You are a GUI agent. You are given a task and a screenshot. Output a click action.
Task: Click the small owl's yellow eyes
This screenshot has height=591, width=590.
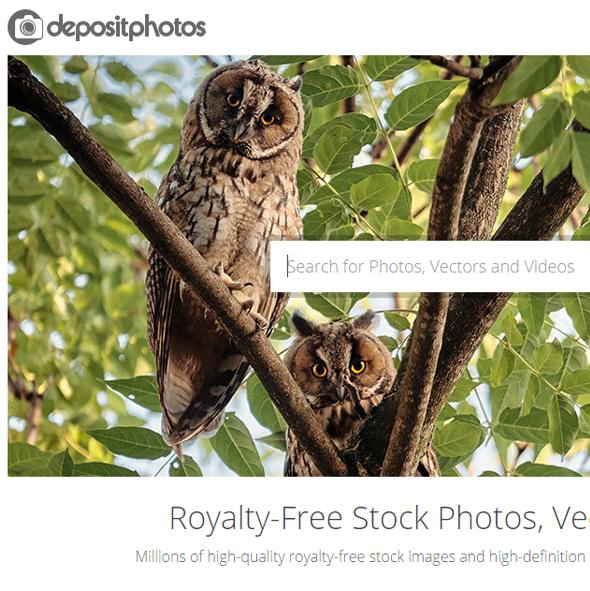[339, 368]
